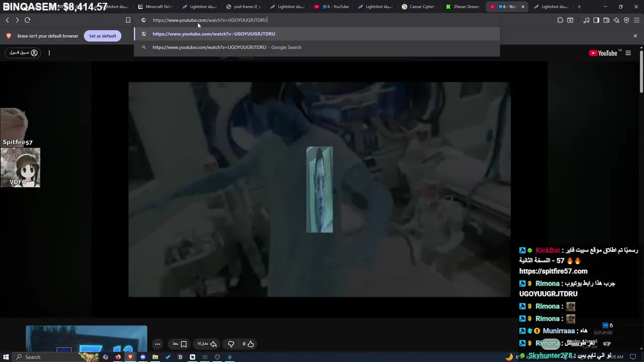Click the tab search icon beside extensions
This screenshot has height=362, width=644.
click(x=570, y=20)
